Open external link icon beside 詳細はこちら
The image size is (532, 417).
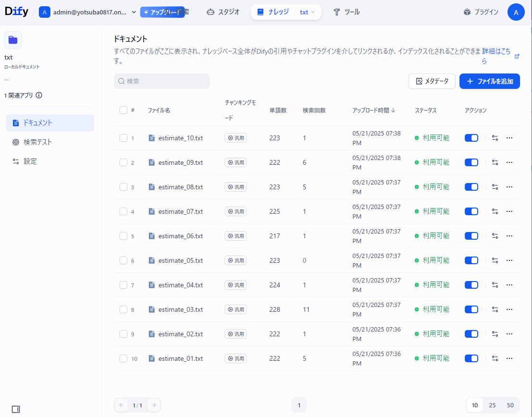[x=517, y=56]
